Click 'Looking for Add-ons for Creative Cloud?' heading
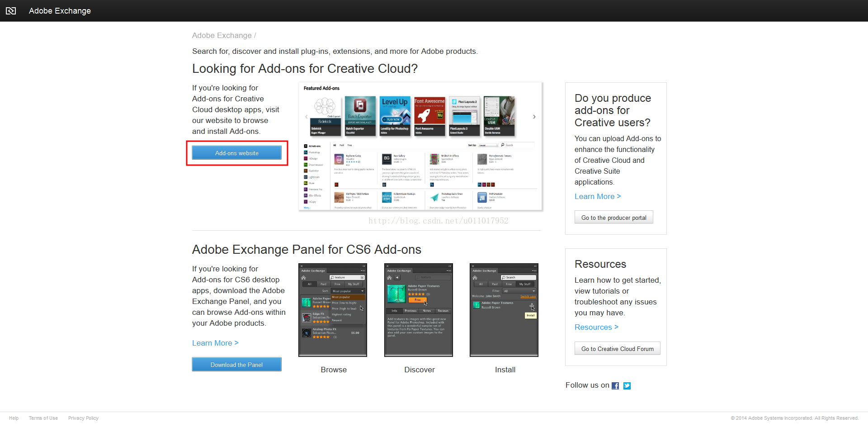The width and height of the screenshot is (868, 432). tap(305, 68)
